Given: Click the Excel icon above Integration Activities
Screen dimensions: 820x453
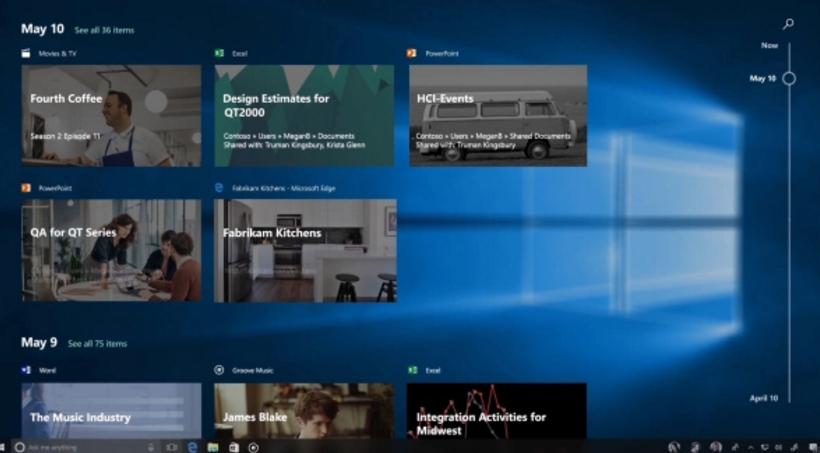Looking at the screenshot, I should point(413,370).
